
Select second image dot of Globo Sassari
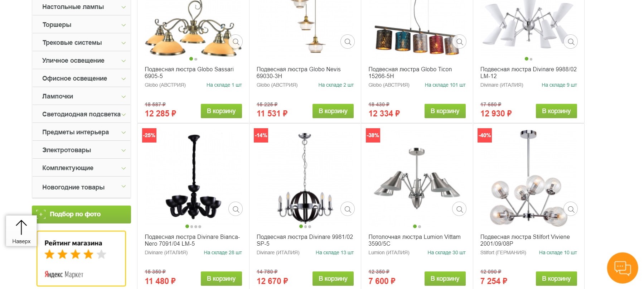tap(196, 59)
